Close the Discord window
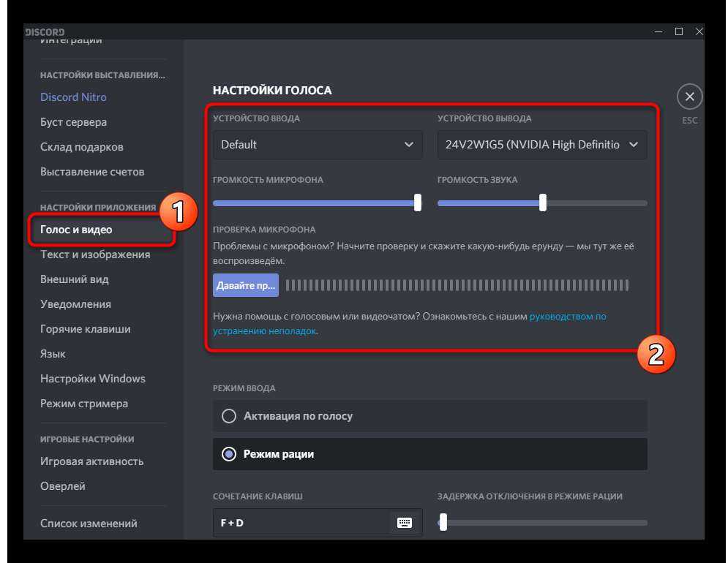 (x=699, y=31)
